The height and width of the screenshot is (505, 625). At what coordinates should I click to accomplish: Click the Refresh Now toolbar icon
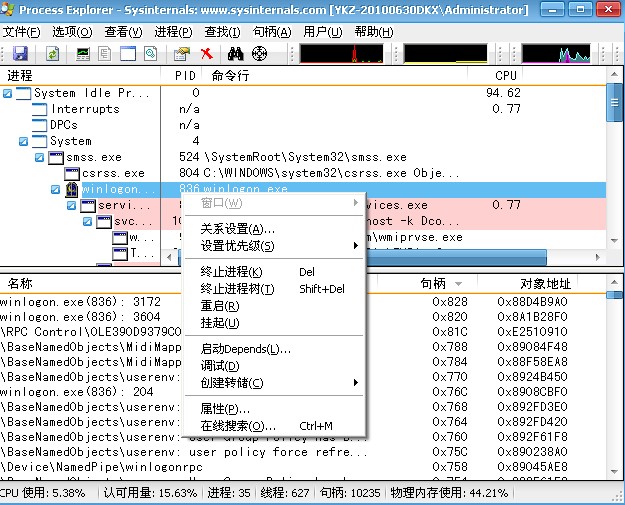(x=53, y=53)
